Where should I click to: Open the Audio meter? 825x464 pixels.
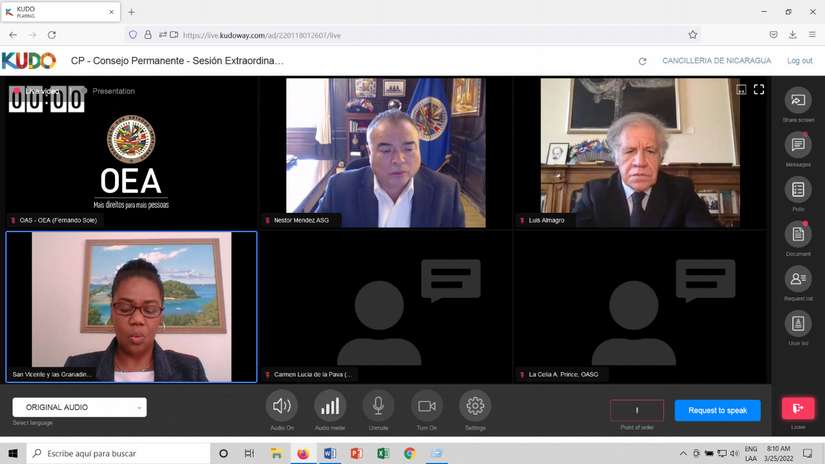tap(330, 406)
